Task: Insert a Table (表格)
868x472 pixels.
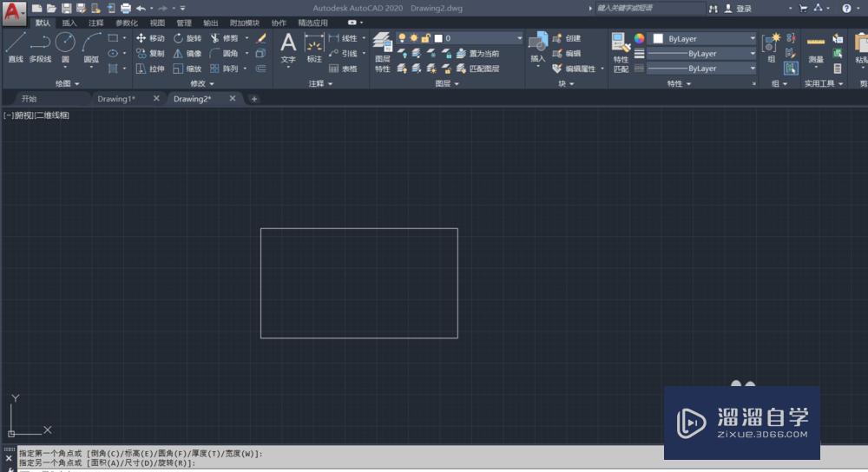Action: point(343,69)
